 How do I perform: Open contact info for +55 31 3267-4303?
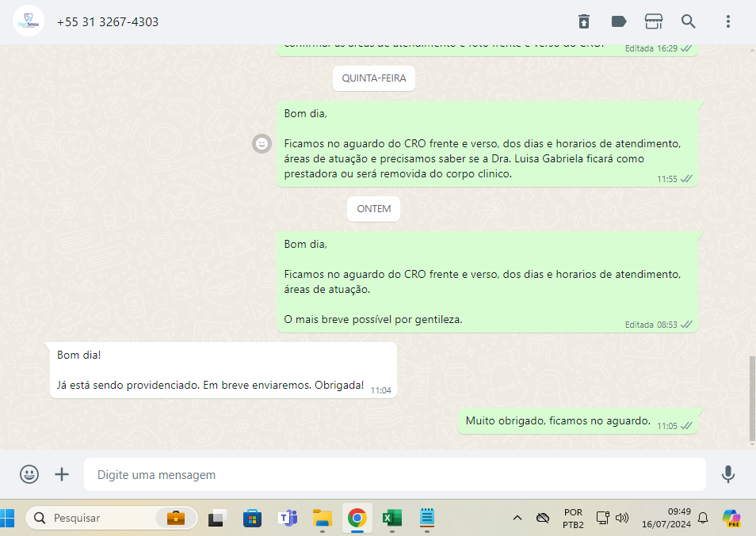108,22
